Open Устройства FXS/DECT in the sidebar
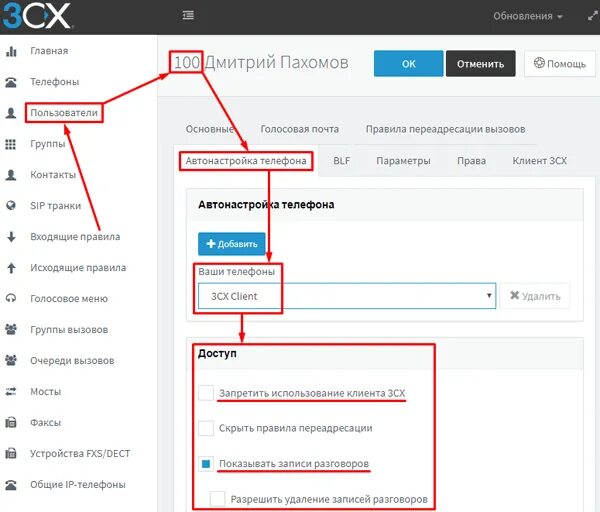The height and width of the screenshot is (512, 600). 80,454
